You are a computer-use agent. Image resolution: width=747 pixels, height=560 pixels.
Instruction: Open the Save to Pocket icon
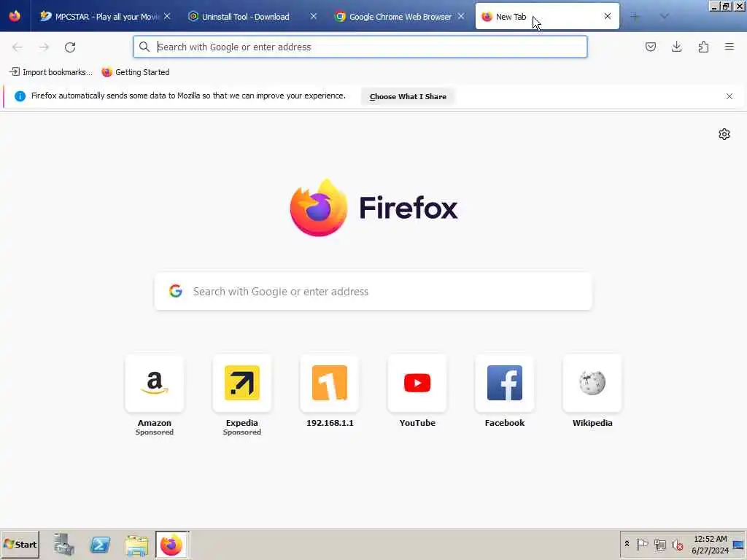tap(650, 47)
